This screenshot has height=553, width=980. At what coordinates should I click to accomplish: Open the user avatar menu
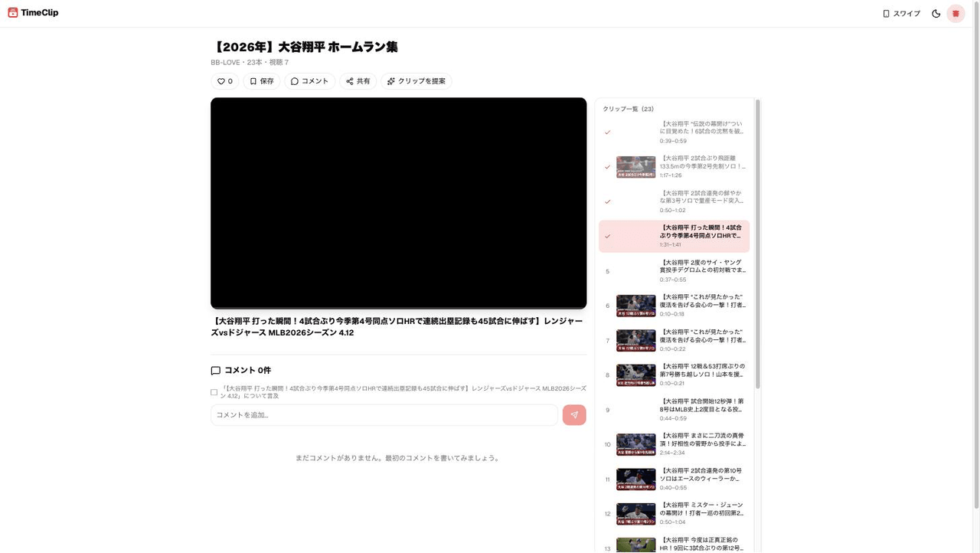click(x=955, y=13)
